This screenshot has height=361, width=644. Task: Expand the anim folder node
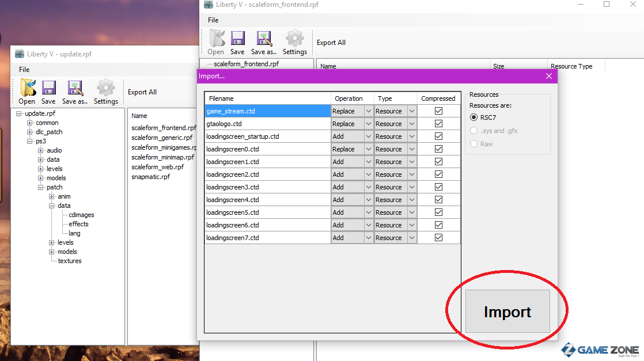pyautogui.click(x=52, y=197)
